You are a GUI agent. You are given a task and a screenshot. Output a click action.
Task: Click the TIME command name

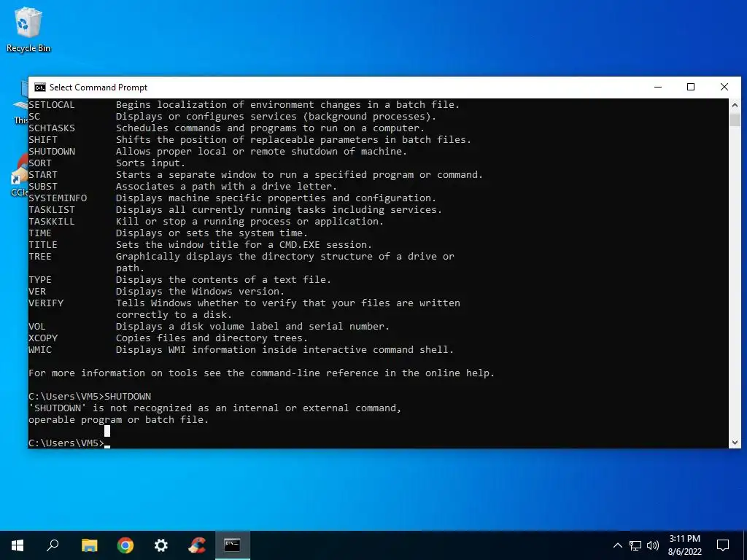[x=40, y=233]
